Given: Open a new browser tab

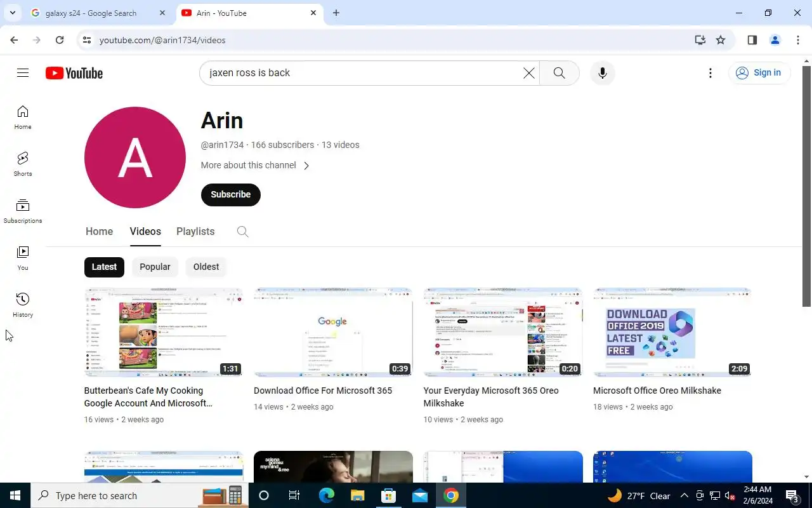Looking at the screenshot, I should coord(336,13).
